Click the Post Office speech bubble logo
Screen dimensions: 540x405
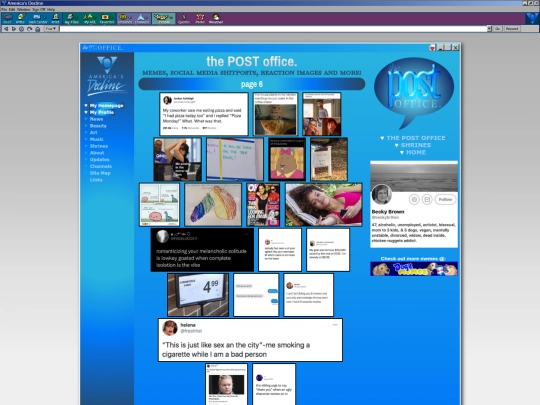coord(414,93)
